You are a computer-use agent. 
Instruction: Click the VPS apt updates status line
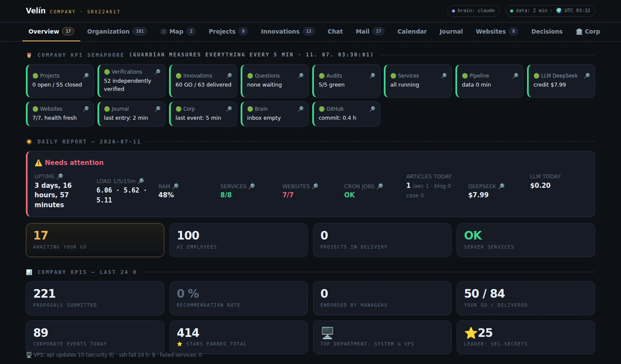114,355
